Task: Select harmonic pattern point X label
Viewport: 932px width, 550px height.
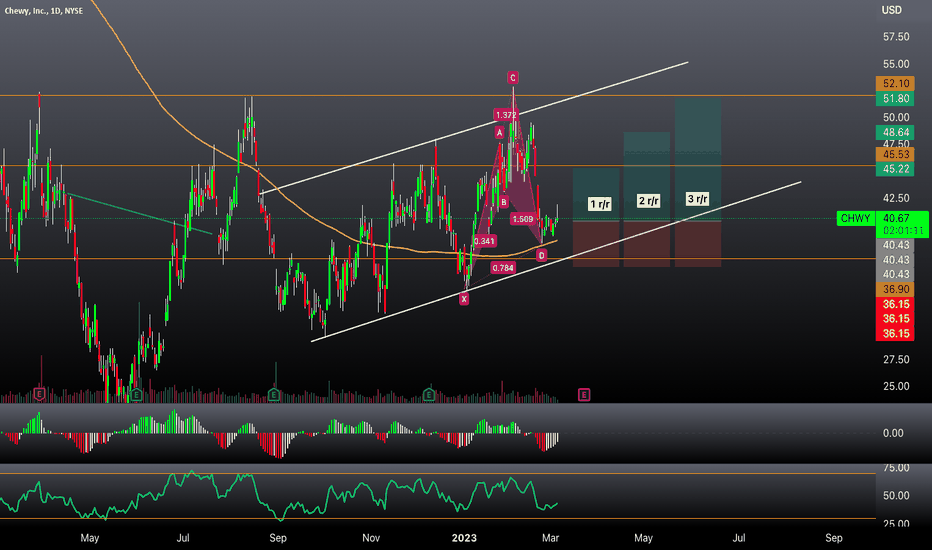Action: click(464, 299)
